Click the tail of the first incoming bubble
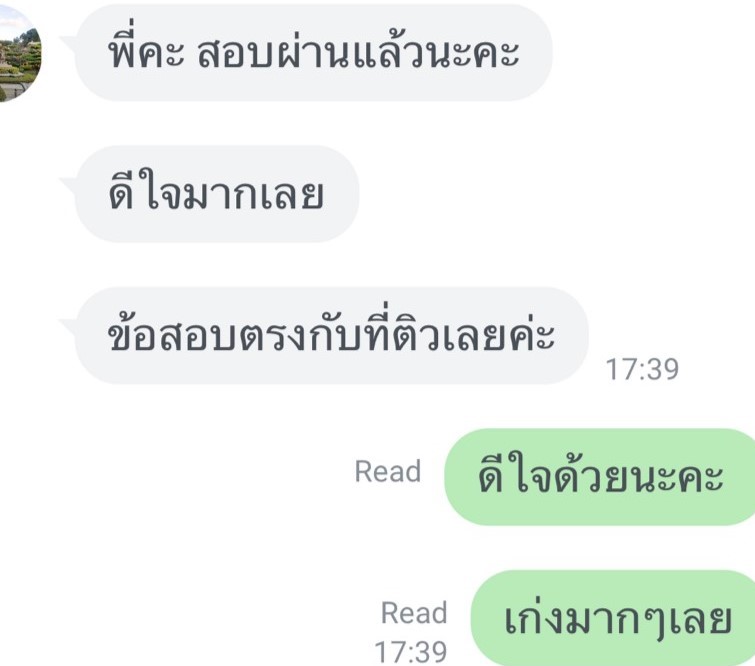 [68, 42]
